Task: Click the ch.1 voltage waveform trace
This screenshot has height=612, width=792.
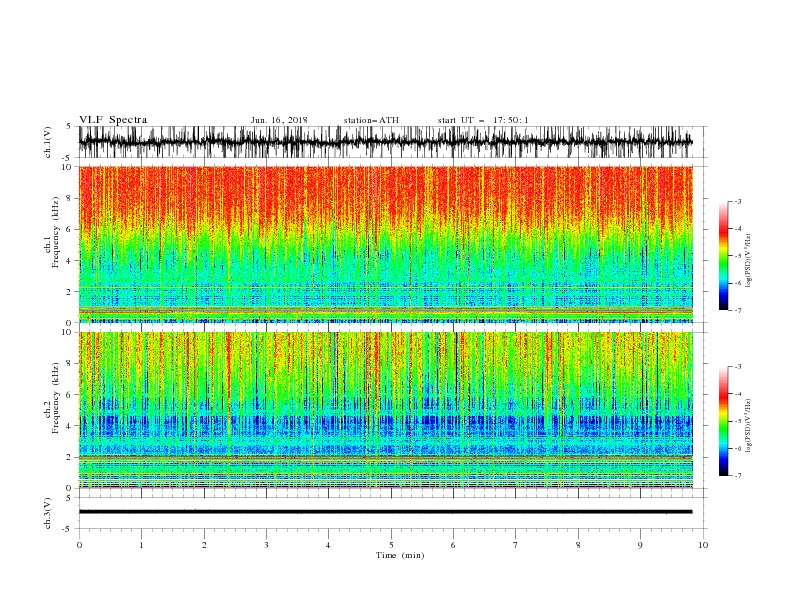Action: tap(385, 142)
